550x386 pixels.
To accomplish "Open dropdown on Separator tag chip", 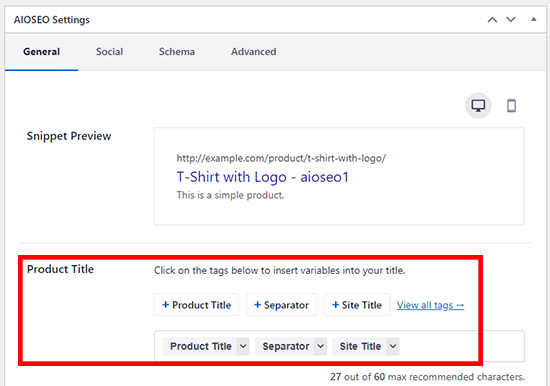I will (320, 346).
